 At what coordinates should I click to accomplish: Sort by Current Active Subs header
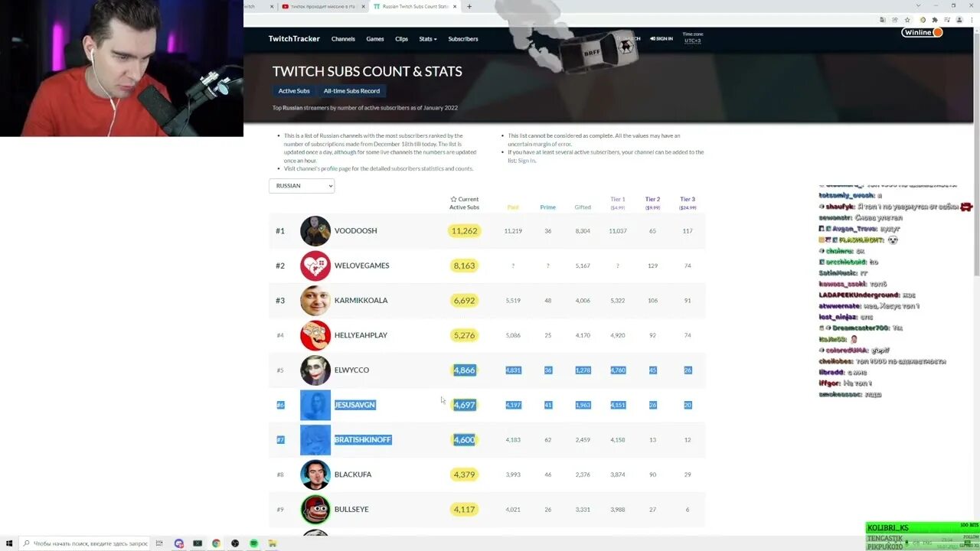click(464, 204)
